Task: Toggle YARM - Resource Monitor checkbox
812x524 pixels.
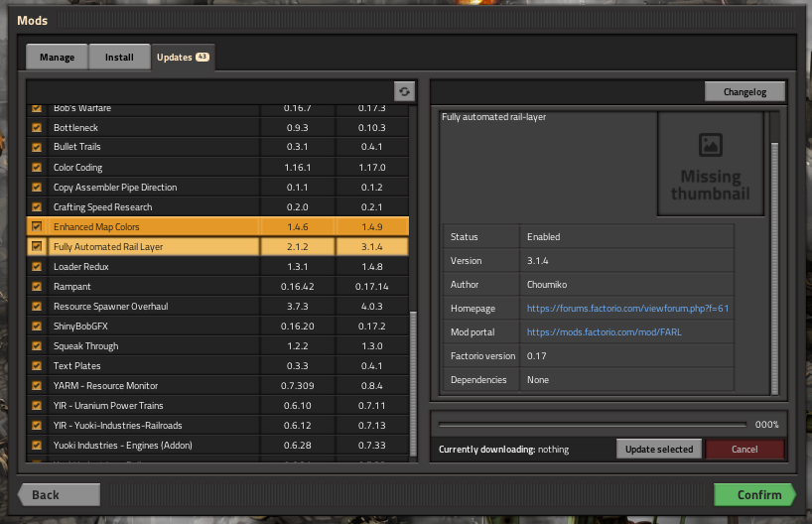Action: tap(37, 385)
